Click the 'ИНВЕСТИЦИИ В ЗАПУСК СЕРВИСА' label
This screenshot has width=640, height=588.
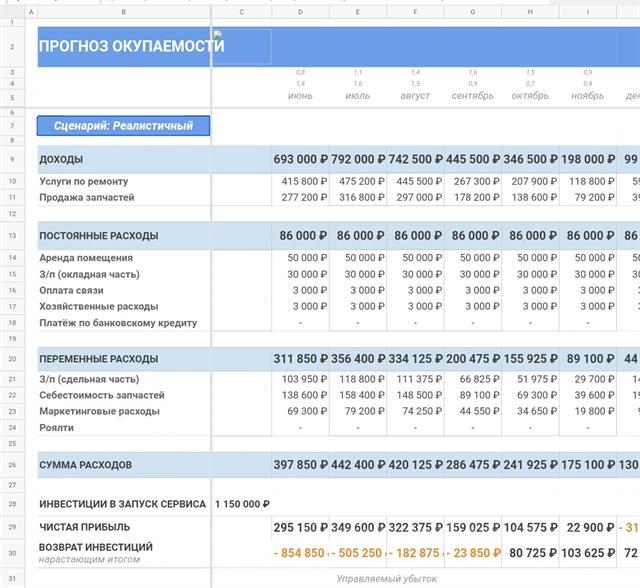[x=122, y=504]
